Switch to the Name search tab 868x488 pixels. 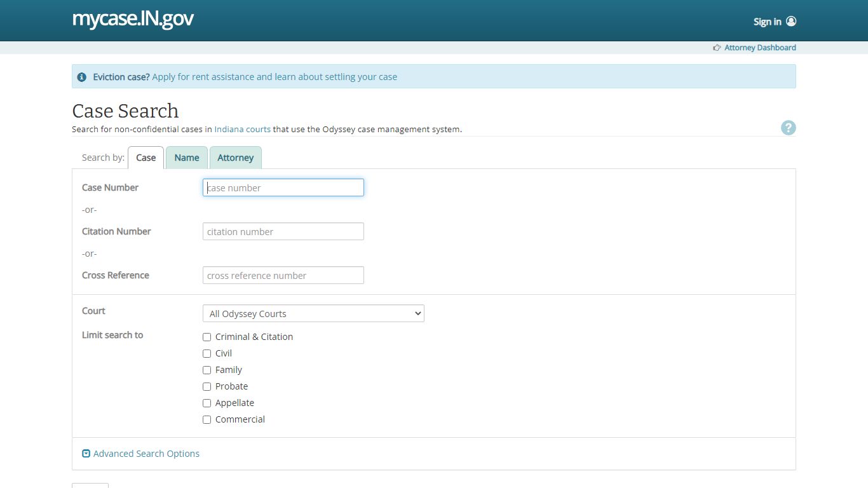187,158
